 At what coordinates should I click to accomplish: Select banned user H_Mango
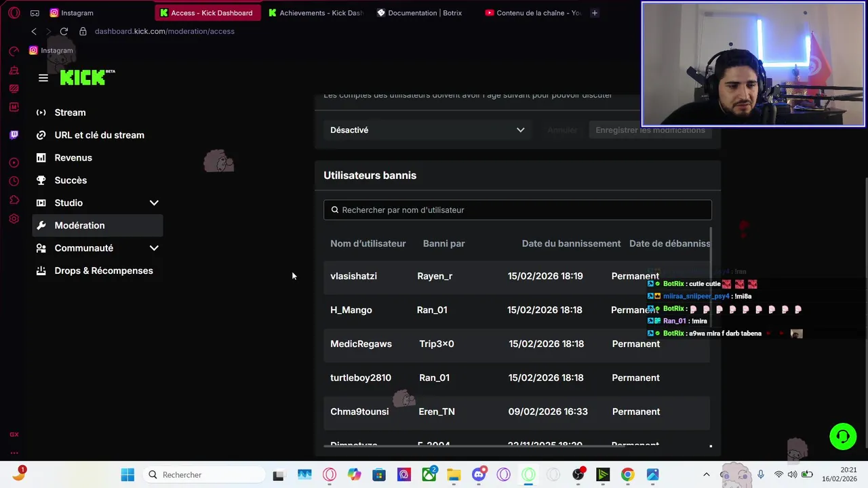coord(351,310)
